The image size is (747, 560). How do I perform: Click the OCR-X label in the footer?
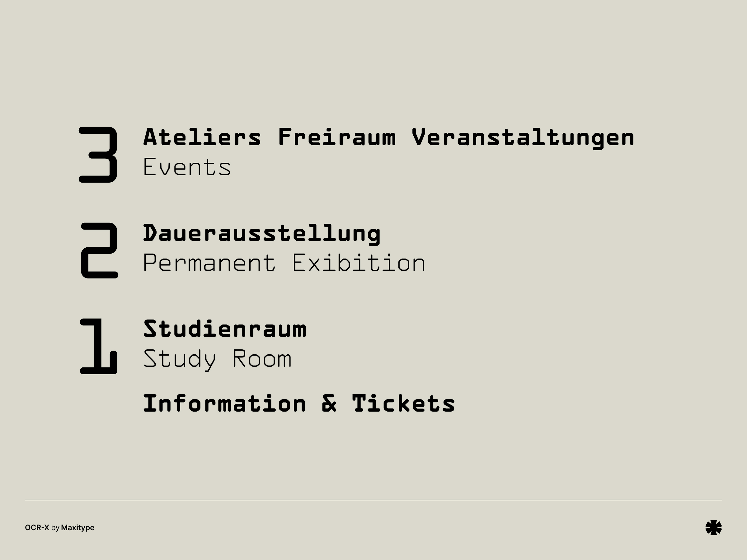37,528
